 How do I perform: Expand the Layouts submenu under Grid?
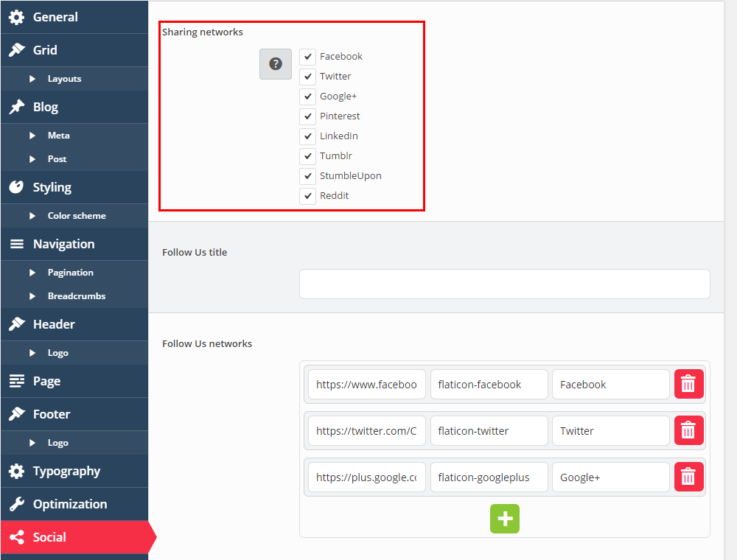click(x=64, y=79)
